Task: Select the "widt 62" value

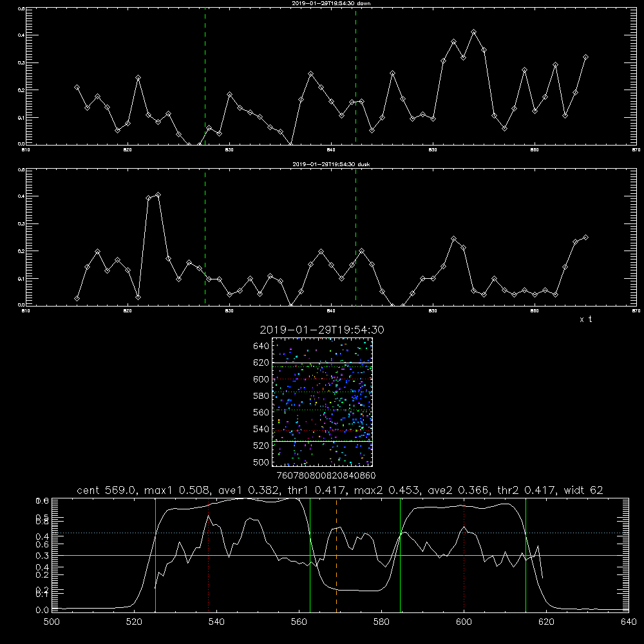Action: tap(583, 490)
